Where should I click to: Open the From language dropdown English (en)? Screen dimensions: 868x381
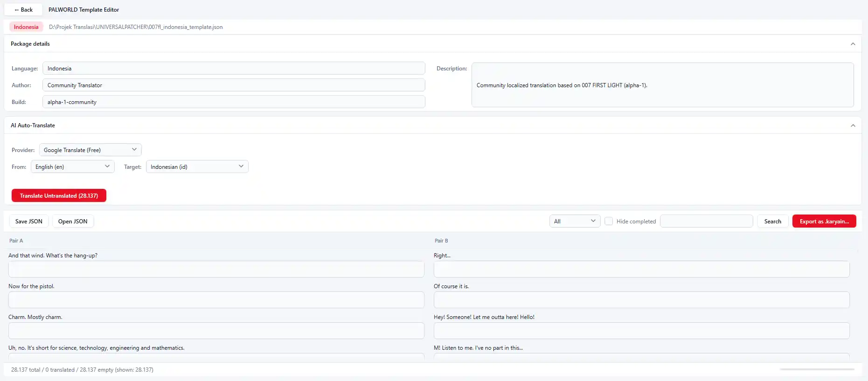[73, 167]
